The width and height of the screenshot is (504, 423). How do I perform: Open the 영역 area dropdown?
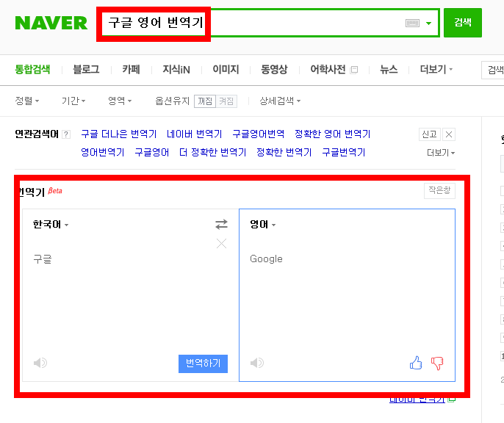point(120,101)
